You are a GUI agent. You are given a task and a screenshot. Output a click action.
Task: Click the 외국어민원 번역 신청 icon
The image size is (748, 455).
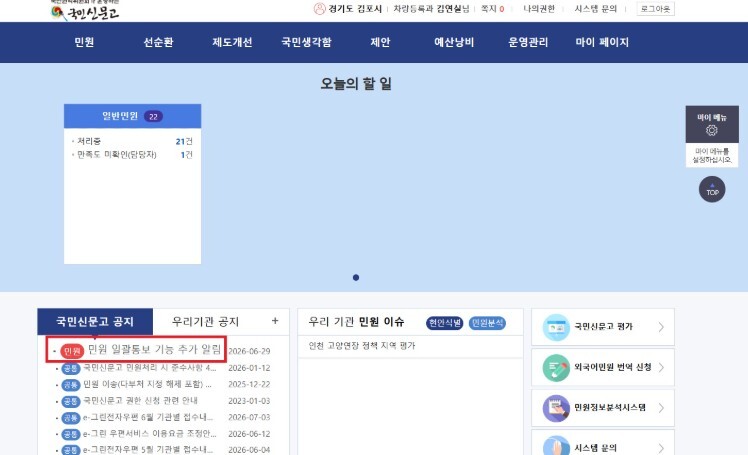click(556, 368)
